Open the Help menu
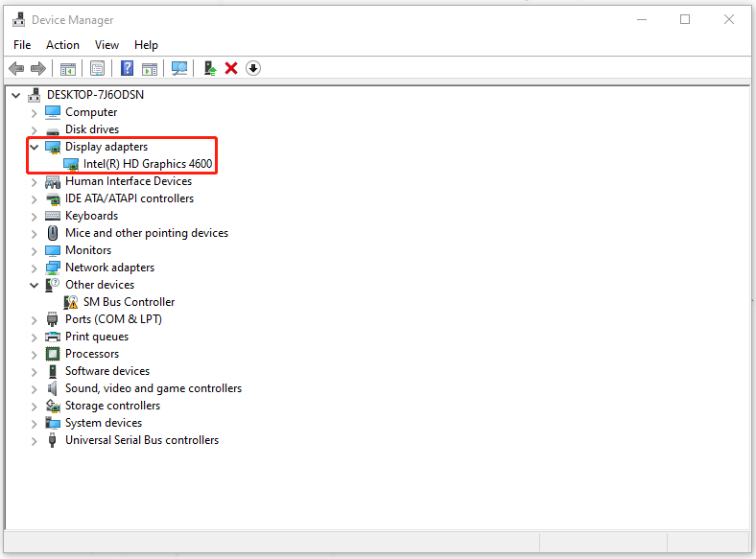 coord(146,45)
